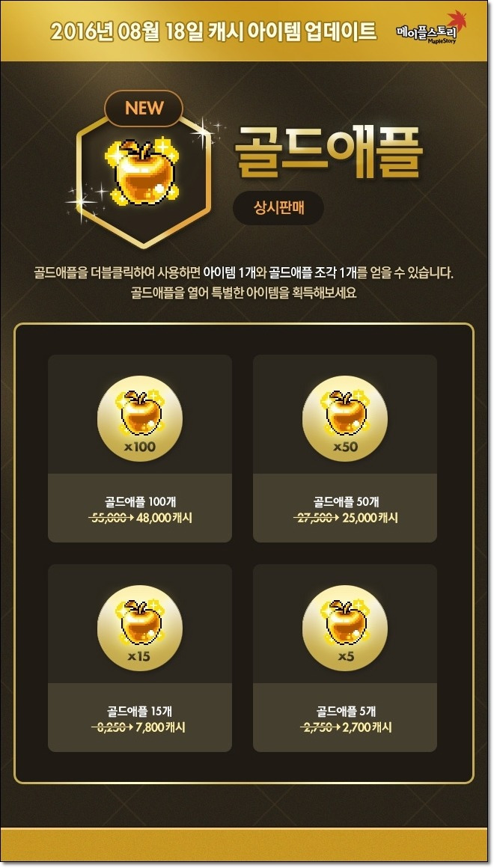This screenshot has width=494, height=868.
Task: Click the 2,700 캐시 price
Action: click(x=366, y=727)
